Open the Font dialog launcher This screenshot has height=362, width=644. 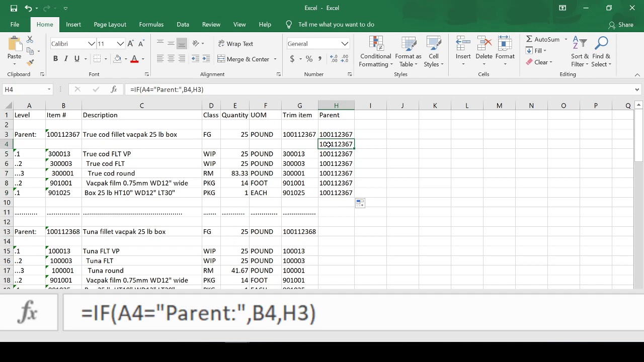tap(147, 74)
